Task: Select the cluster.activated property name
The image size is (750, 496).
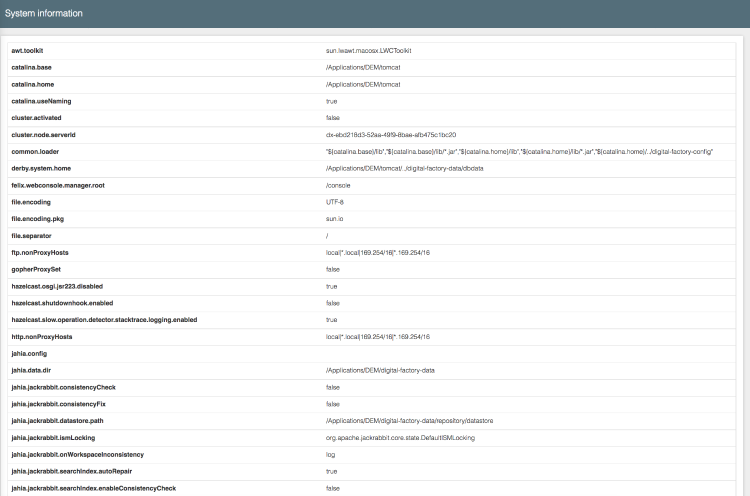Action: [x=36, y=118]
